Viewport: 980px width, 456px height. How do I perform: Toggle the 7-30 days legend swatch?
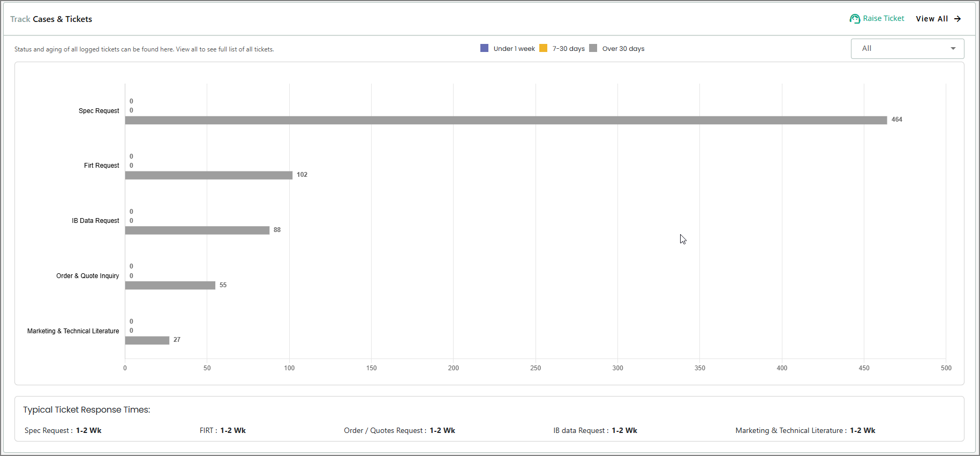(544, 48)
